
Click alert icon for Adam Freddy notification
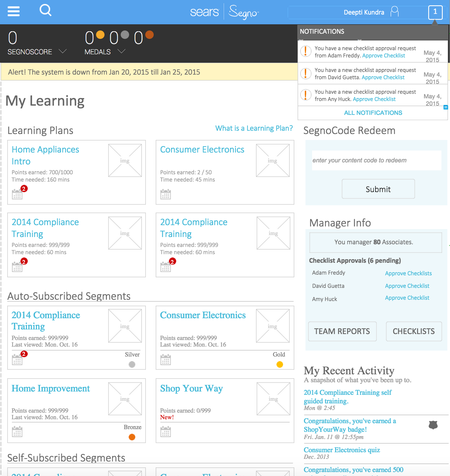tap(306, 51)
